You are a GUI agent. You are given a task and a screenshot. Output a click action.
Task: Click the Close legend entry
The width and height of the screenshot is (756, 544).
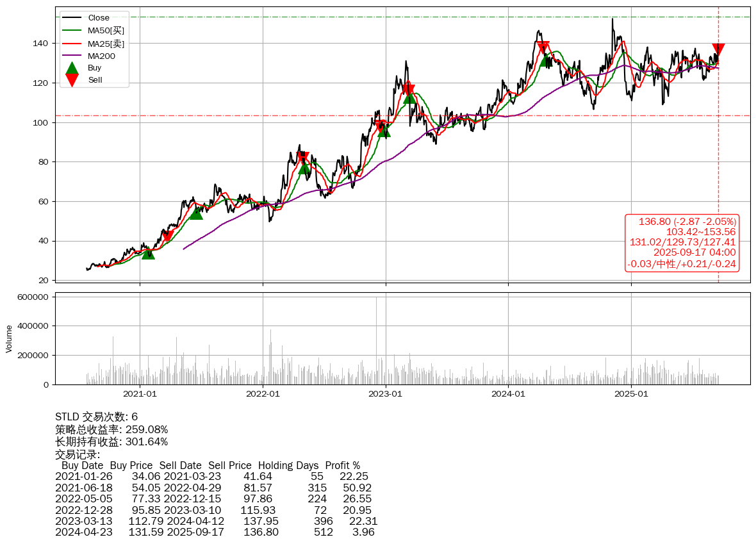coord(99,18)
